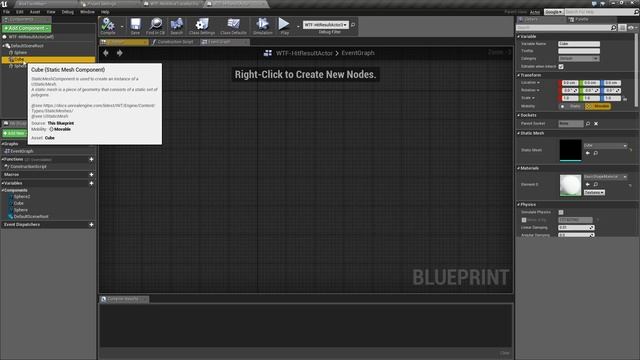Save the blueprint

click(135, 26)
